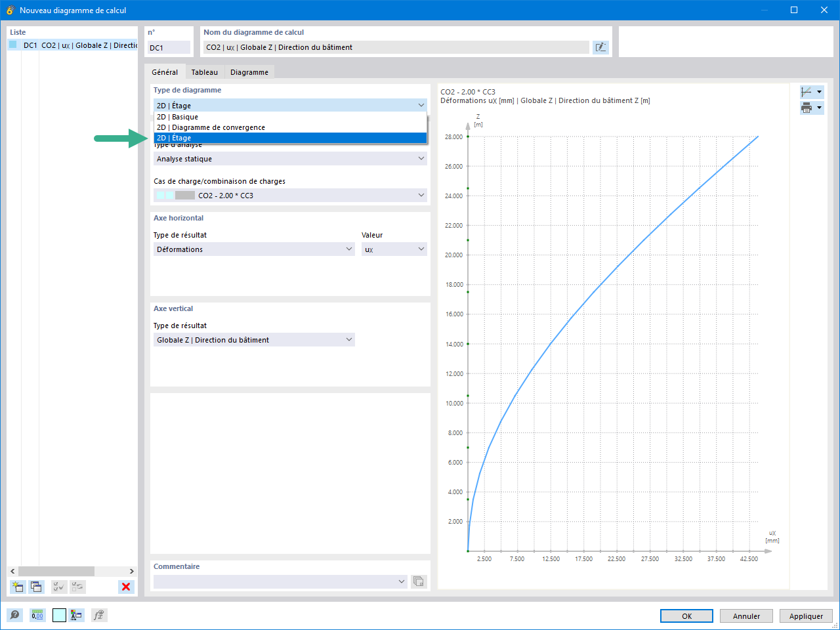Click the light cyan color swatch at bottom
The height and width of the screenshot is (630, 840).
(59, 615)
